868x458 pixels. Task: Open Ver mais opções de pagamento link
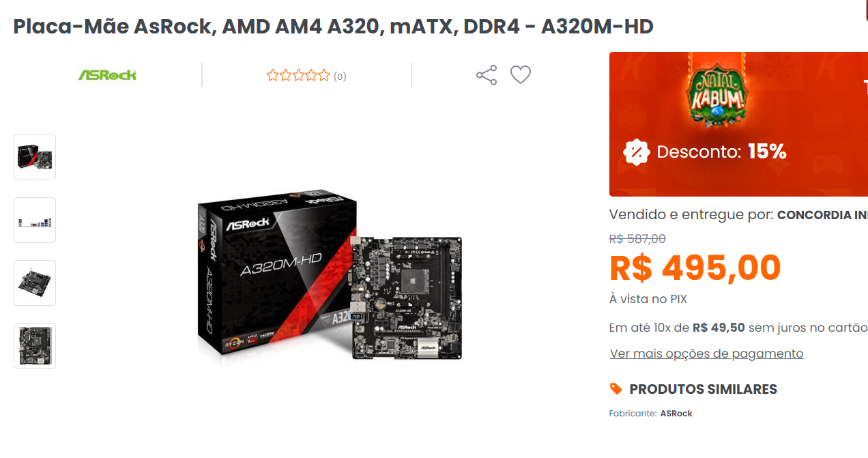(706, 354)
